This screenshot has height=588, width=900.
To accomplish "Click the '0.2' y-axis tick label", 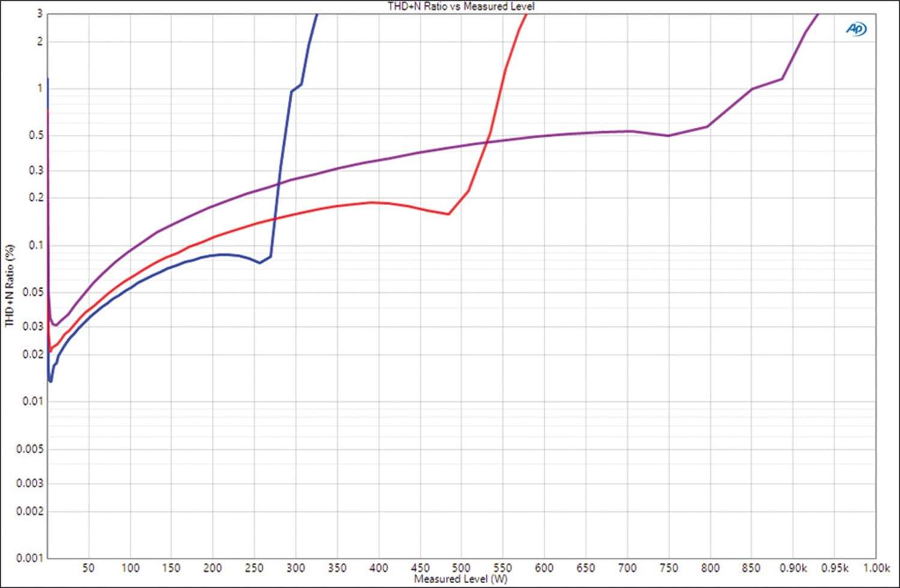I will point(36,197).
